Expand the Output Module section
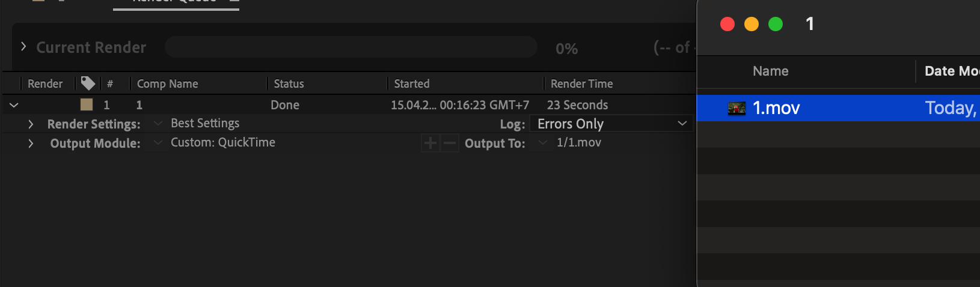980x287 pixels. tap(31, 143)
